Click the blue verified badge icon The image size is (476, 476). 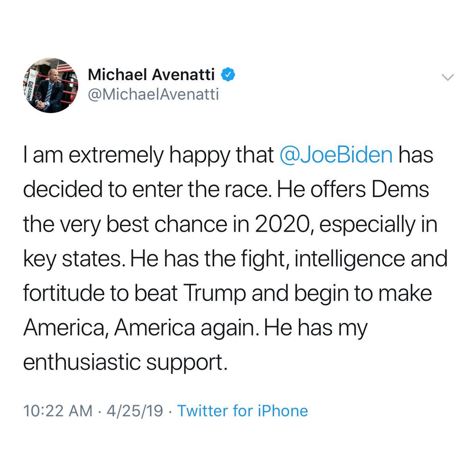pyautogui.click(x=228, y=74)
